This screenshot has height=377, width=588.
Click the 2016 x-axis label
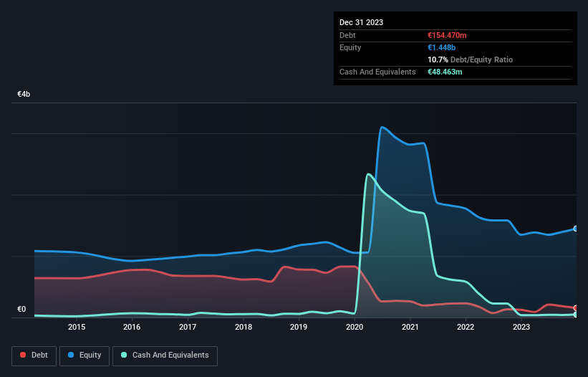132,327
